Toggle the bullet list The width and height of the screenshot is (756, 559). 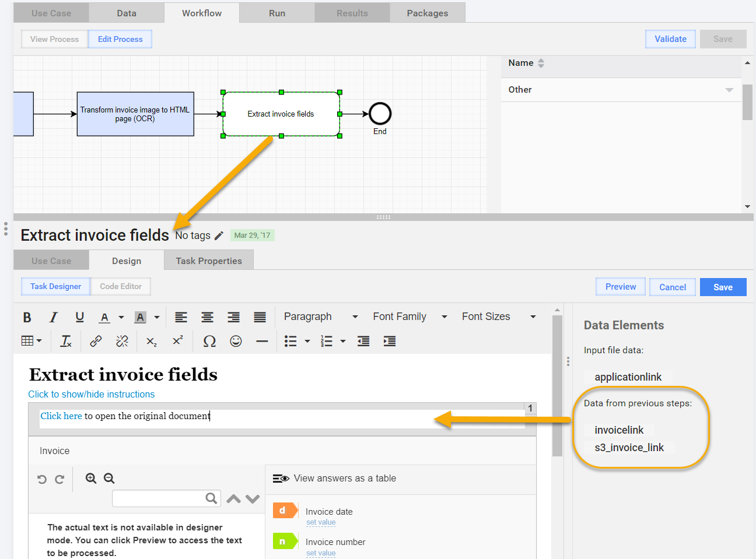290,341
